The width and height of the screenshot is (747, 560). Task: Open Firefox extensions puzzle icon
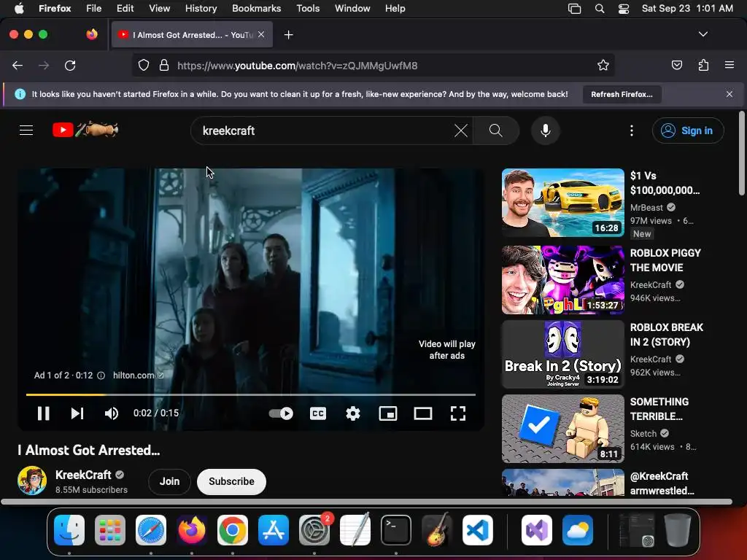703,65
